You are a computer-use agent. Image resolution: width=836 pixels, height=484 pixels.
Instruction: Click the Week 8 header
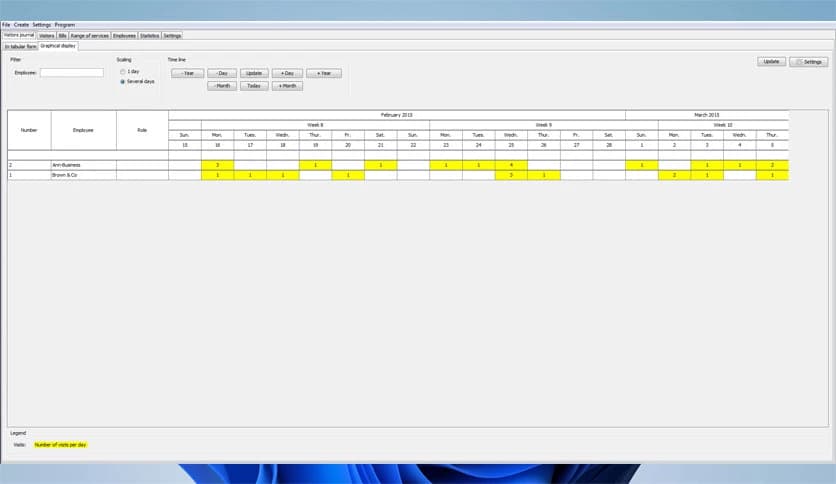click(315, 125)
